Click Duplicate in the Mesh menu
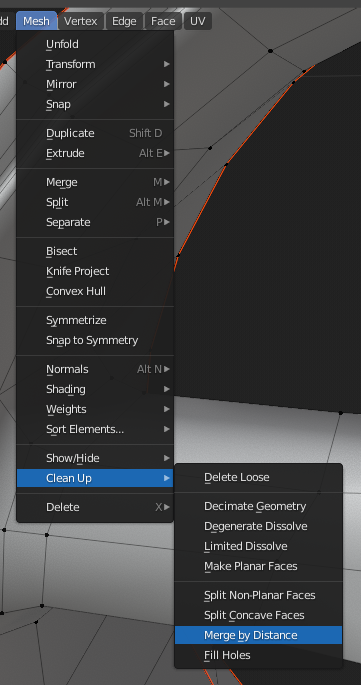Screen dimensions: 361x685 [x=95, y=133]
